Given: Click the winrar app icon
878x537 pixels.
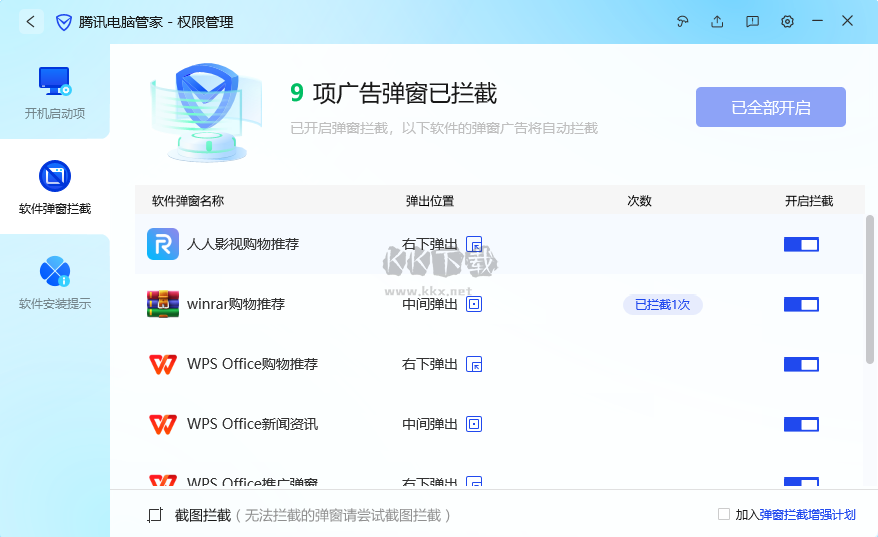Looking at the screenshot, I should tap(163, 304).
